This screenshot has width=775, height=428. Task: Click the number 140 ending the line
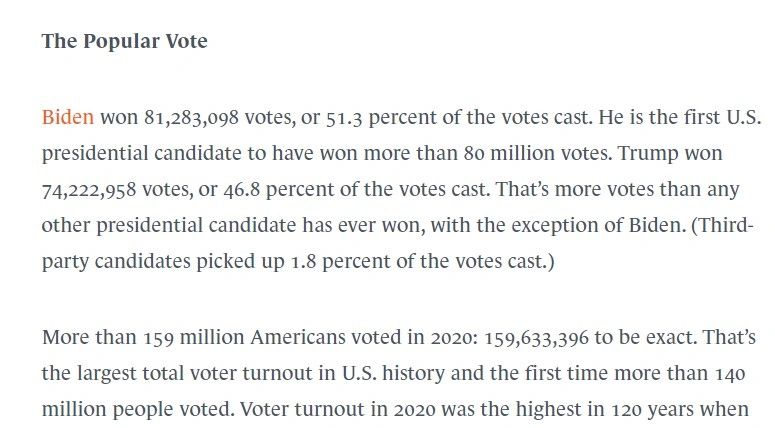tap(731, 374)
